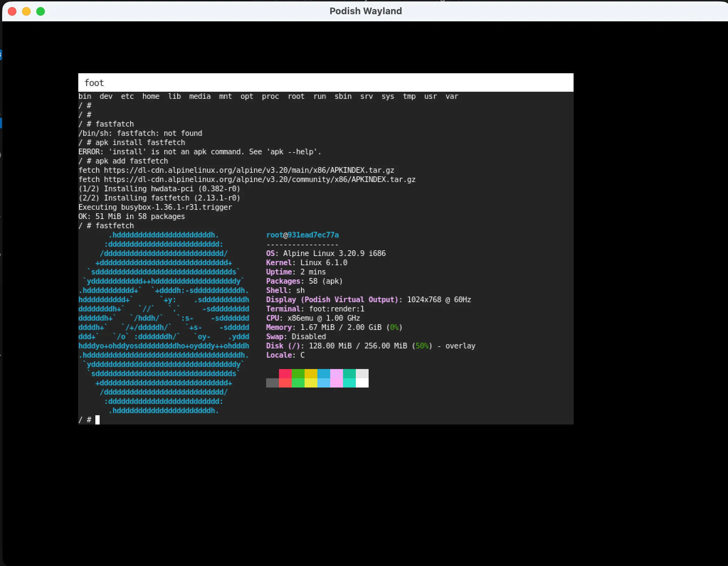Click the dark gray palette color block
The width and height of the screenshot is (728, 566).
(x=272, y=383)
